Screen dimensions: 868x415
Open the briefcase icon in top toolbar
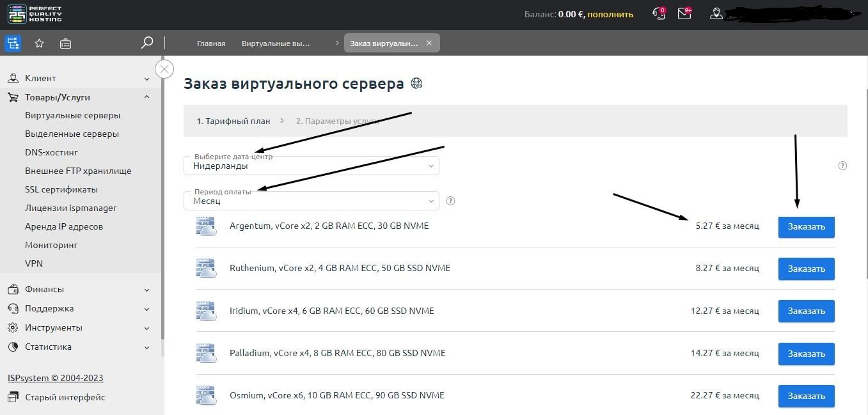[65, 43]
